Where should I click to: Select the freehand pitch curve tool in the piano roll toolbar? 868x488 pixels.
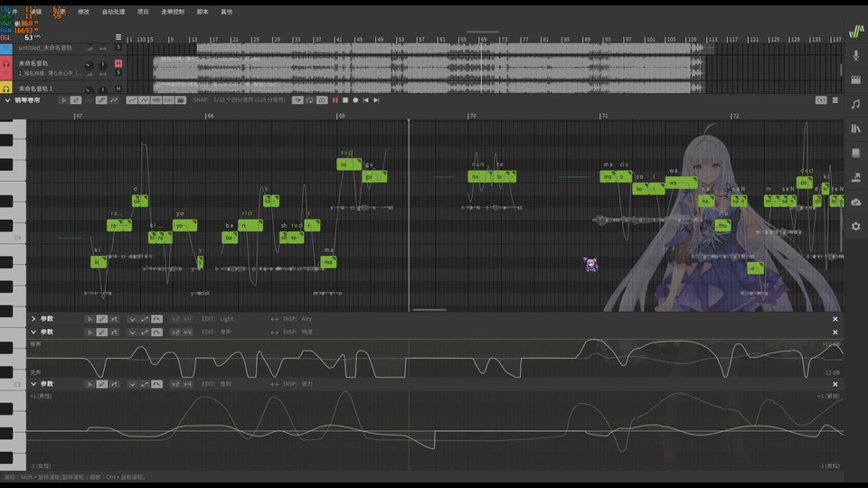[x=114, y=100]
